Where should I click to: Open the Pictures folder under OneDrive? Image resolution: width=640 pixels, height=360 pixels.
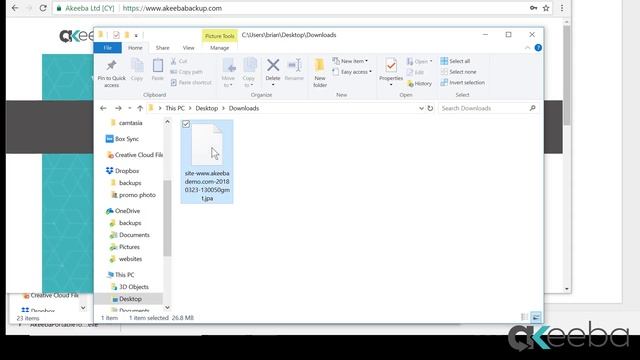click(129, 247)
